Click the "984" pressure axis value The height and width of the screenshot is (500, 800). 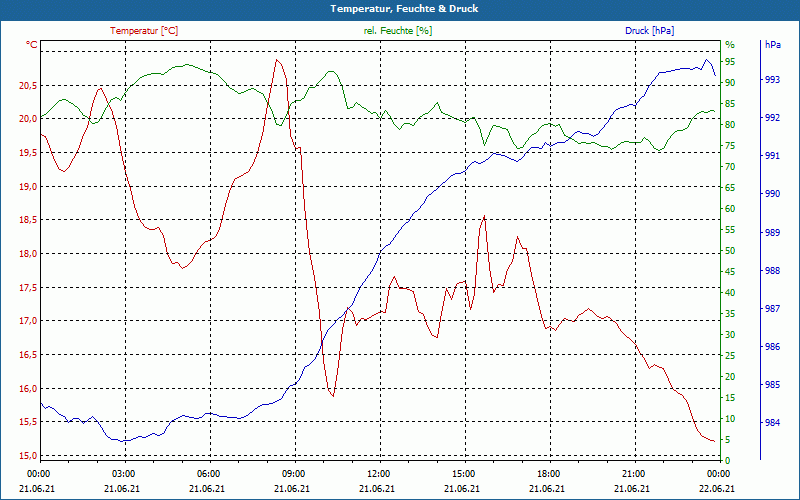pos(772,422)
